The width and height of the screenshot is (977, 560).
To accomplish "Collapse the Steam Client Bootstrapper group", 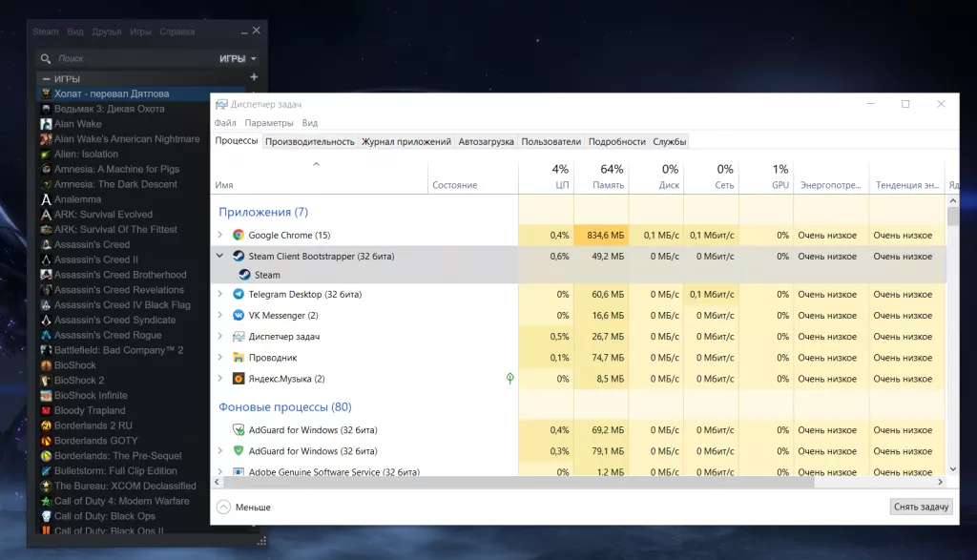I will 220,256.
